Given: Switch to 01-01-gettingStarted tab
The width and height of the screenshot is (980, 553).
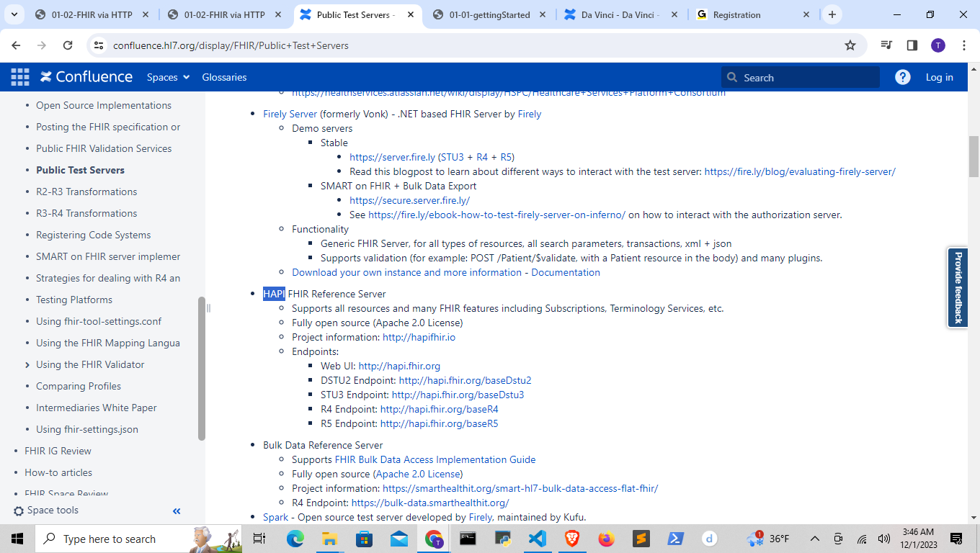Looking at the screenshot, I should point(490,14).
